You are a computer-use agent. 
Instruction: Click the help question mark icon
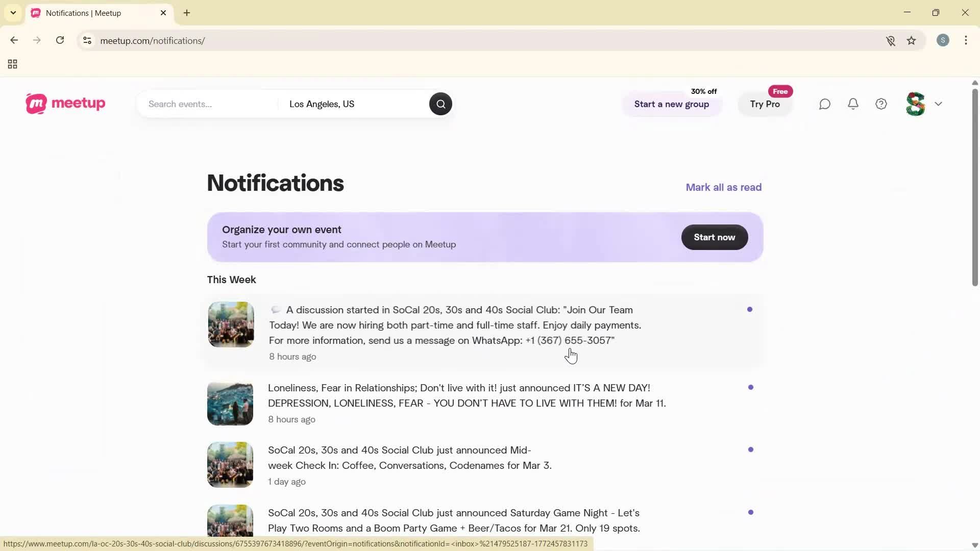tap(881, 104)
